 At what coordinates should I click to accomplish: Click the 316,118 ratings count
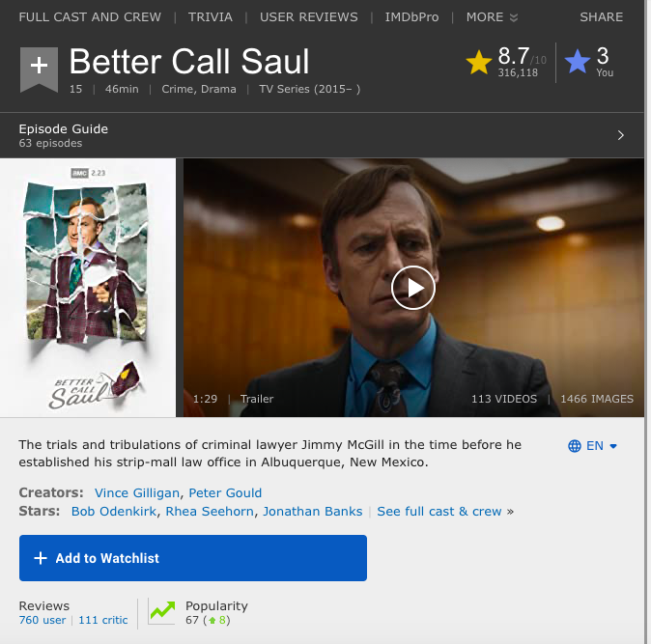point(518,72)
